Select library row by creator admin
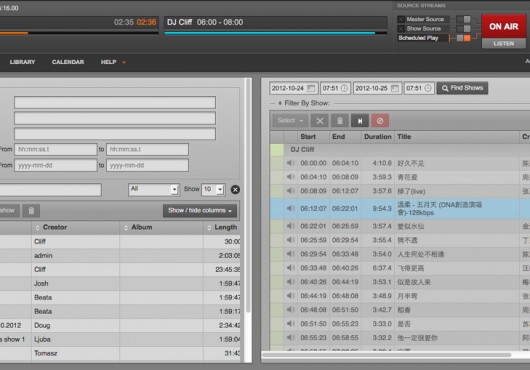This screenshot has width=530, height=370. (120, 255)
